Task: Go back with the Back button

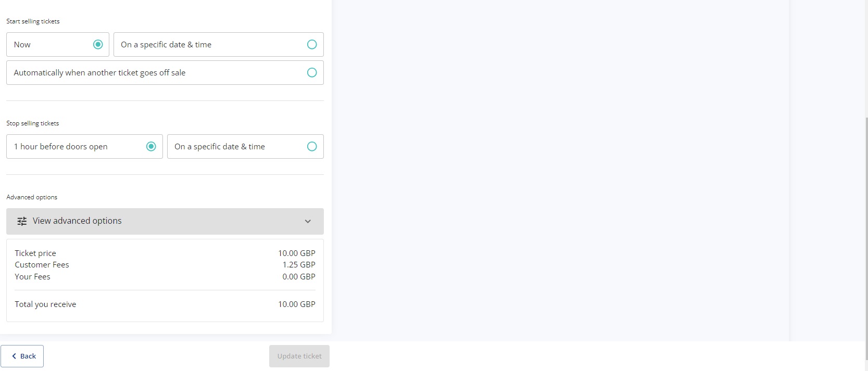Action: [22, 356]
